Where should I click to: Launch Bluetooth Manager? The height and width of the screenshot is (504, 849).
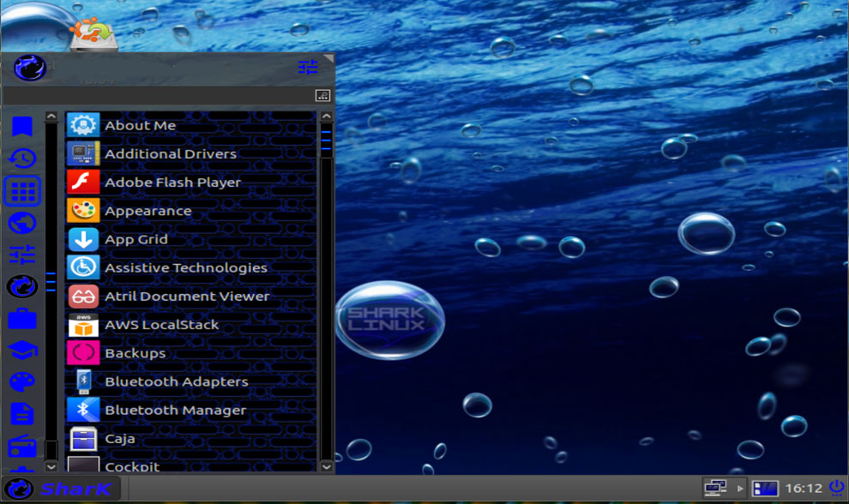pyautogui.click(x=190, y=410)
